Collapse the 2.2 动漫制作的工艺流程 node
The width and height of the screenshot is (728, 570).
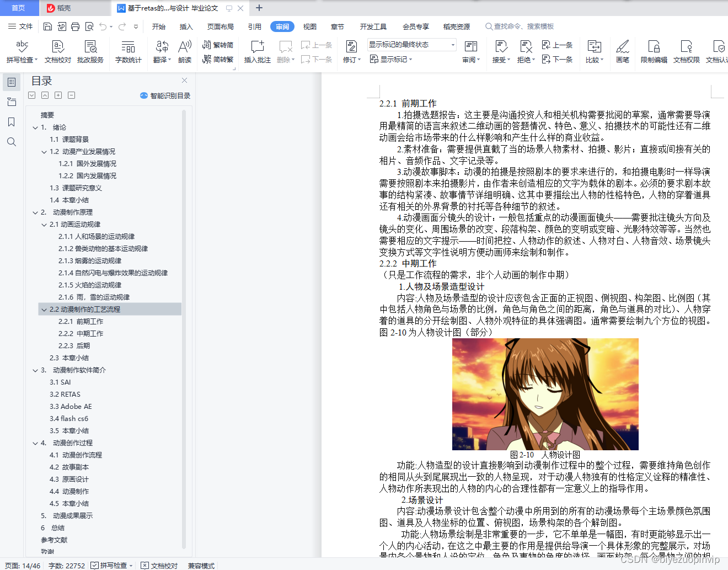pos(44,310)
